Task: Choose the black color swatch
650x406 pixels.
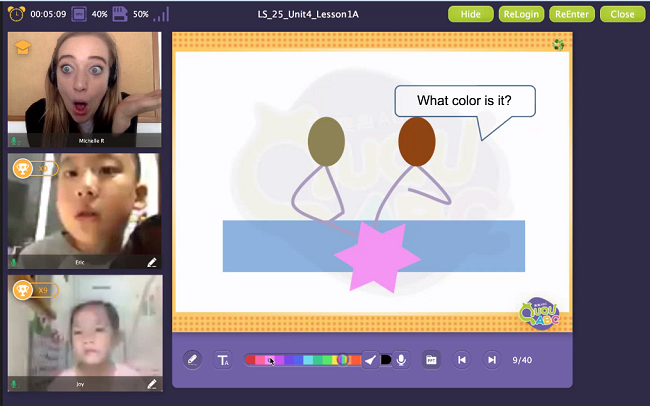Action: coord(386,360)
